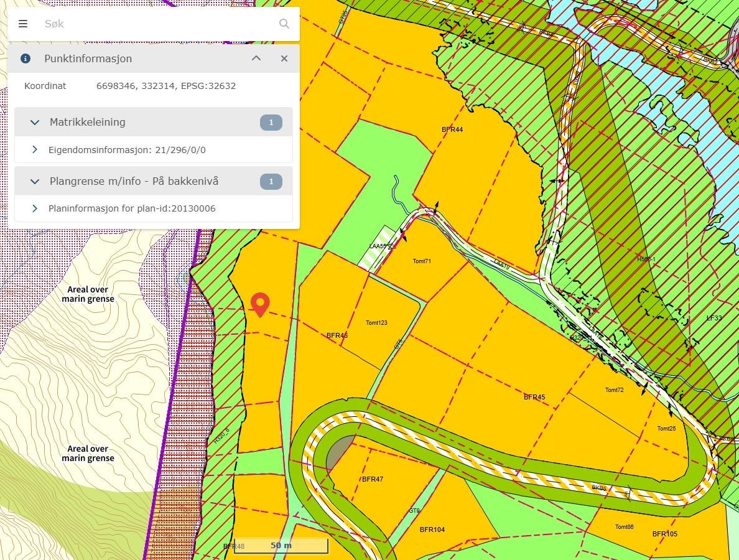This screenshot has height=560, width=739.
Task: Click the BFR105 zone label
Action: (665, 534)
